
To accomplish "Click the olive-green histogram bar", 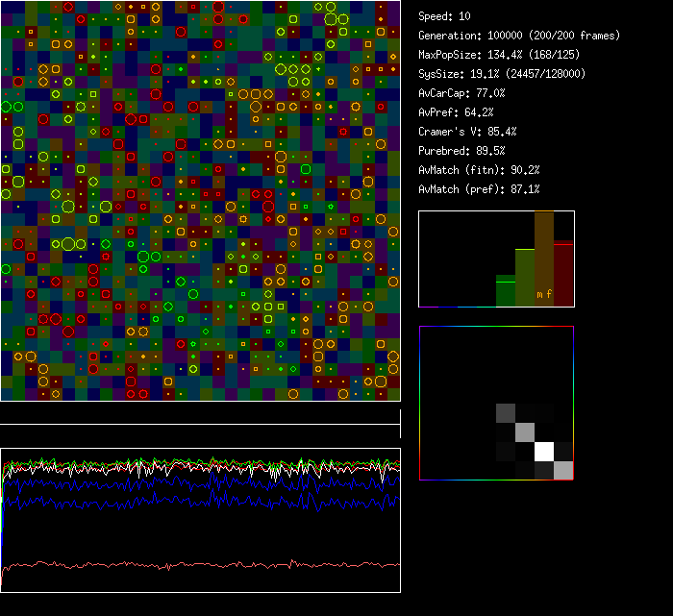I will [525, 277].
